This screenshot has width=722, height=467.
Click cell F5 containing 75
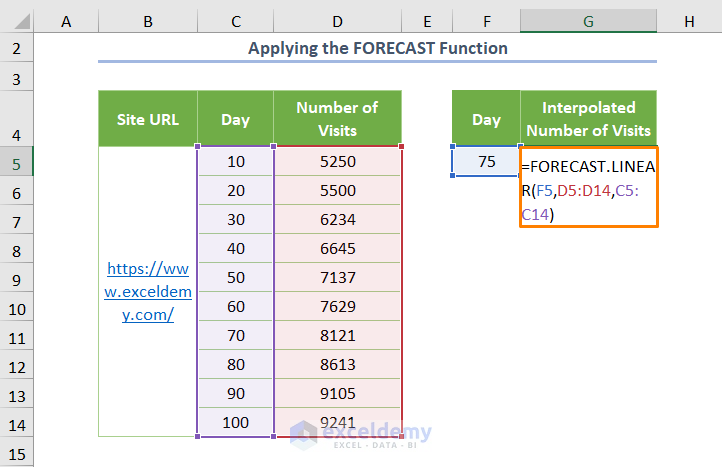[x=486, y=161]
